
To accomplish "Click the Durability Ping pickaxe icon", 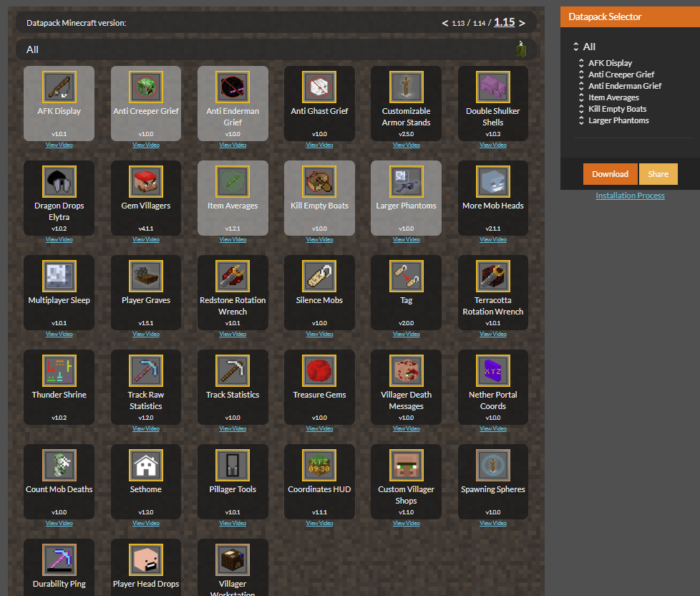I will tap(59, 559).
